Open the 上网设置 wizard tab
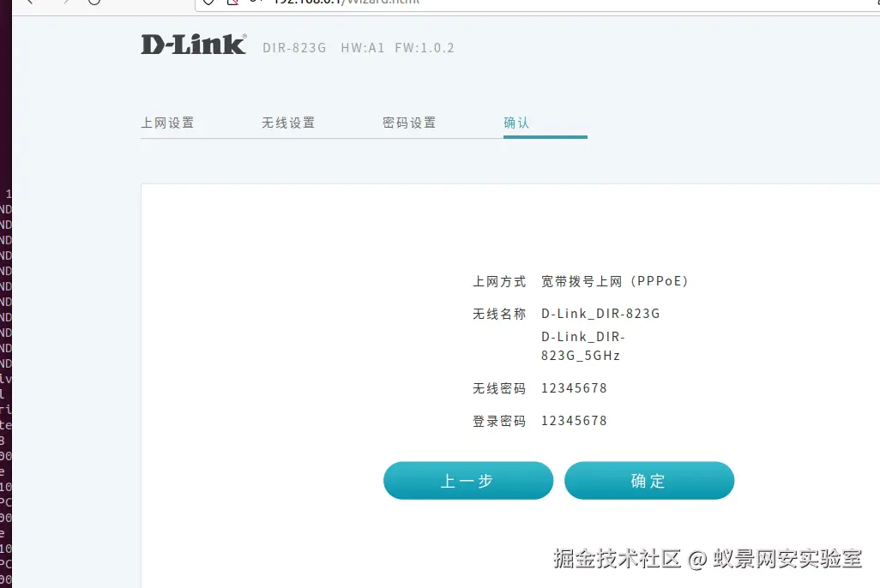The width and height of the screenshot is (880, 588). coord(167,123)
